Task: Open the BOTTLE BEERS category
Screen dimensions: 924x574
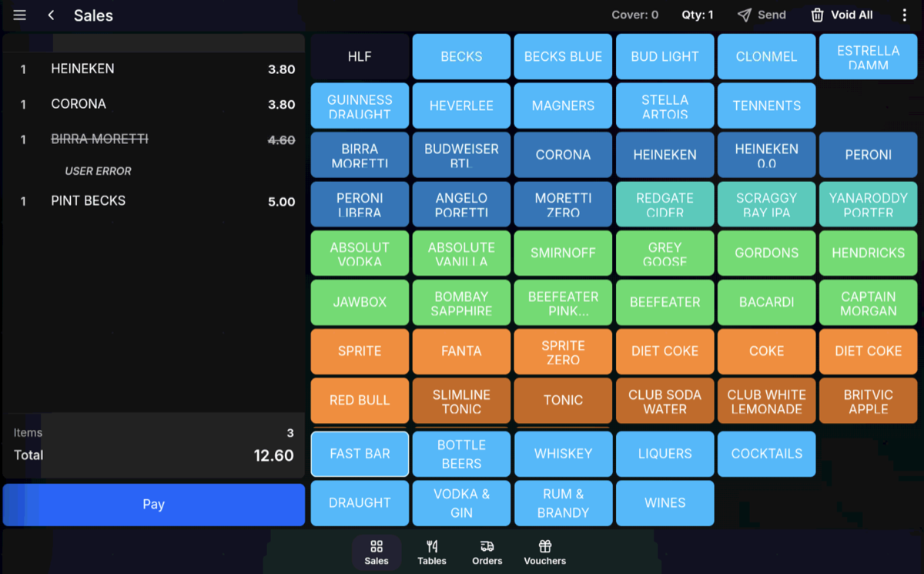Action: click(x=461, y=454)
